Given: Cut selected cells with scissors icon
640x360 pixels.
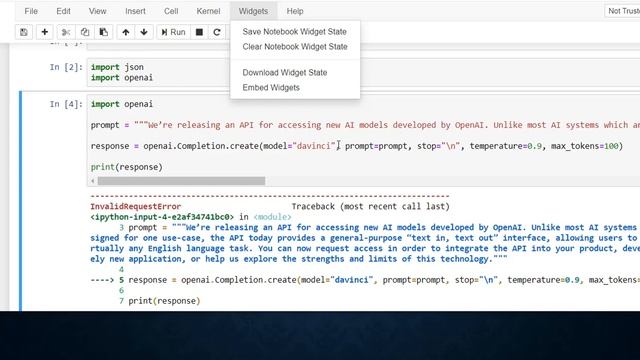Looking at the screenshot, I should (66, 32).
